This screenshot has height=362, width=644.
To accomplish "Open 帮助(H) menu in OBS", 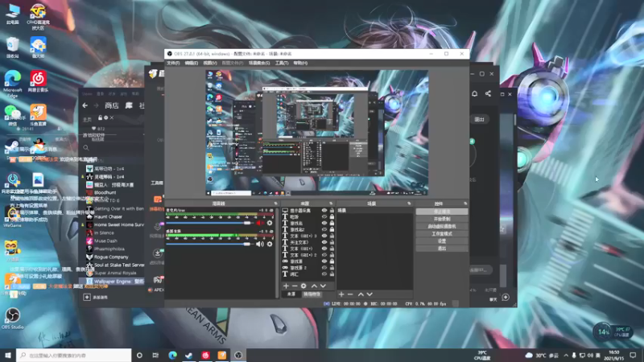I will point(300,64).
